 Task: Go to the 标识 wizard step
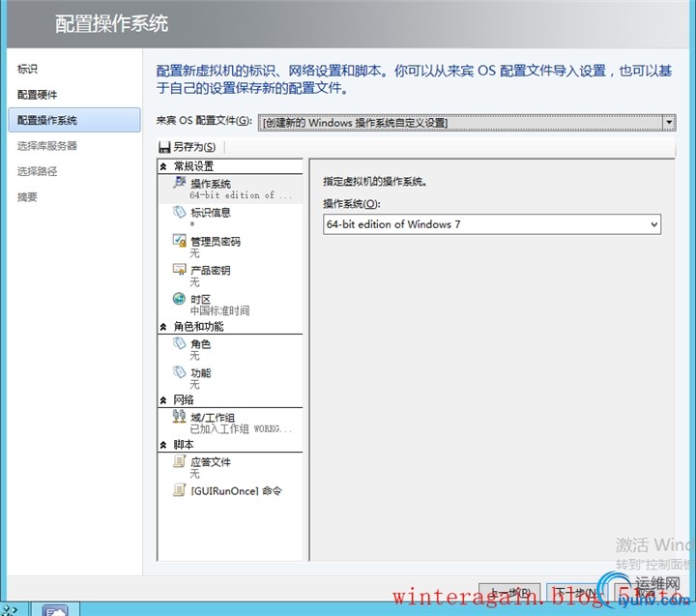(27, 69)
